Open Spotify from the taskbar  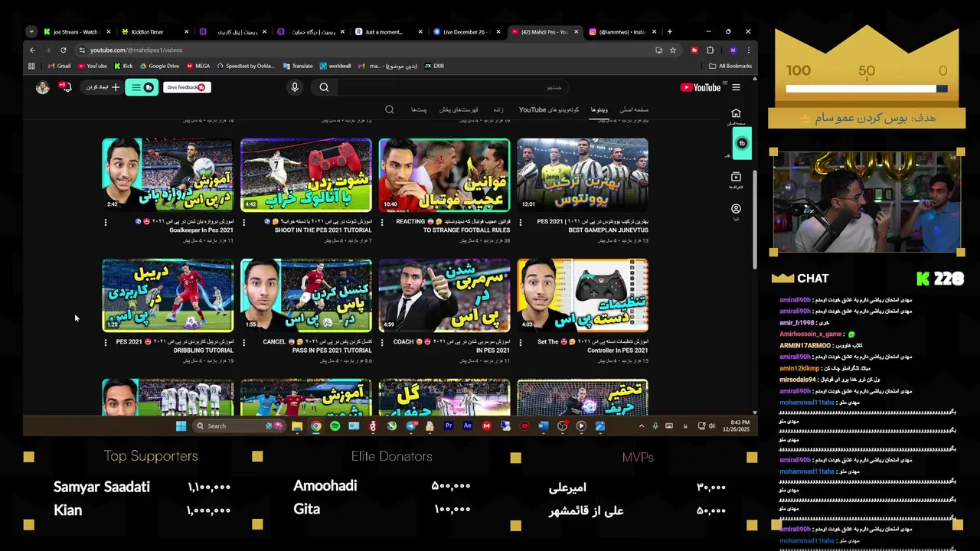point(335,426)
